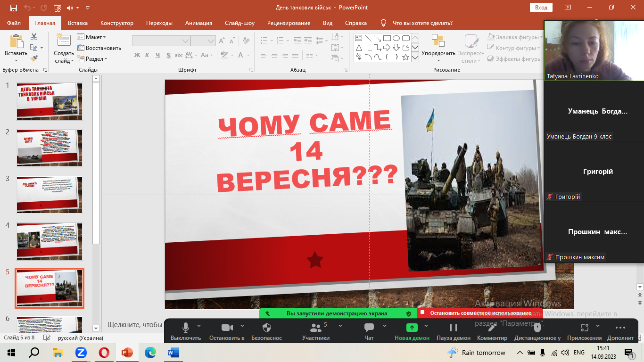The width and height of the screenshot is (644, 362).
Task: Click the Save icon in quick access toolbar
Action: click(13, 8)
